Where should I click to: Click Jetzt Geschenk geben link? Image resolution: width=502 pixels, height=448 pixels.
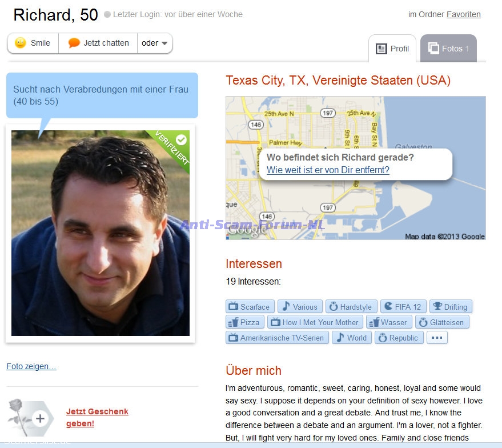click(x=97, y=417)
